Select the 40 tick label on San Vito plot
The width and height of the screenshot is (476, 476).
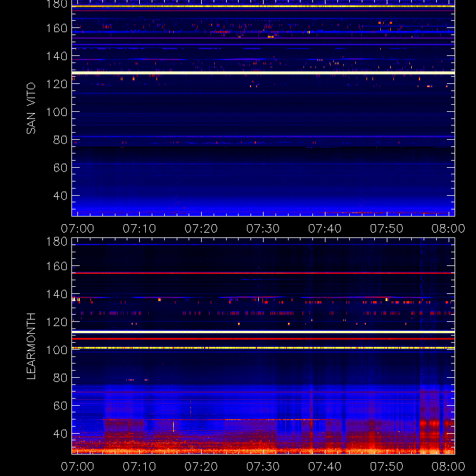[60, 196]
